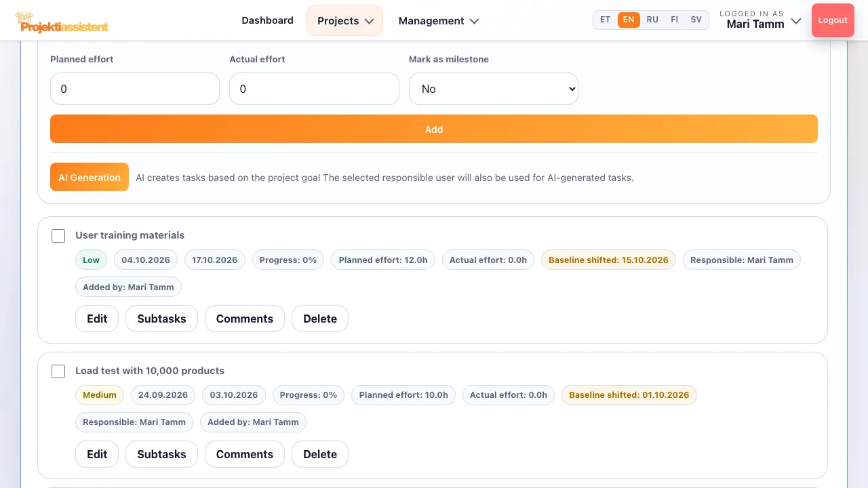Click the 17.10.2026 end date tag

point(215,260)
